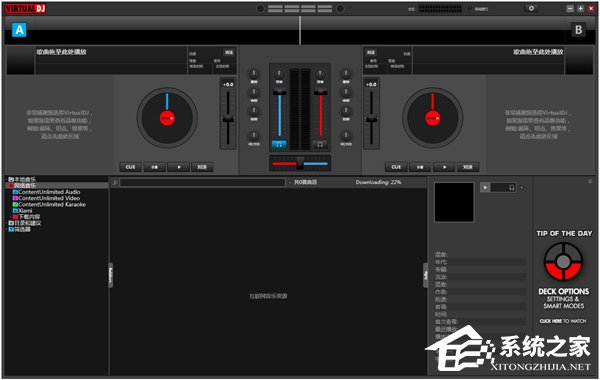Click the crossfader handle
The height and width of the screenshot is (380, 600).
coord(300,163)
